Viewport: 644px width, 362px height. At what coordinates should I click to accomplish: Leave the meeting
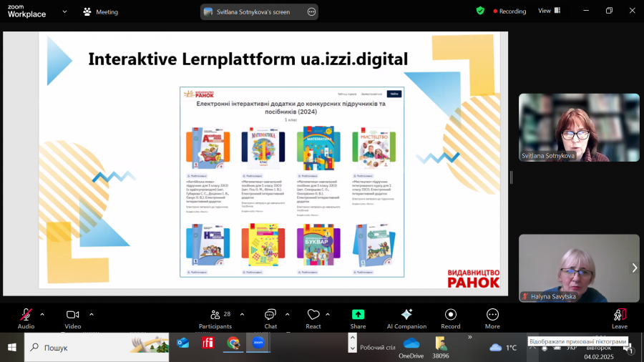pos(620,319)
